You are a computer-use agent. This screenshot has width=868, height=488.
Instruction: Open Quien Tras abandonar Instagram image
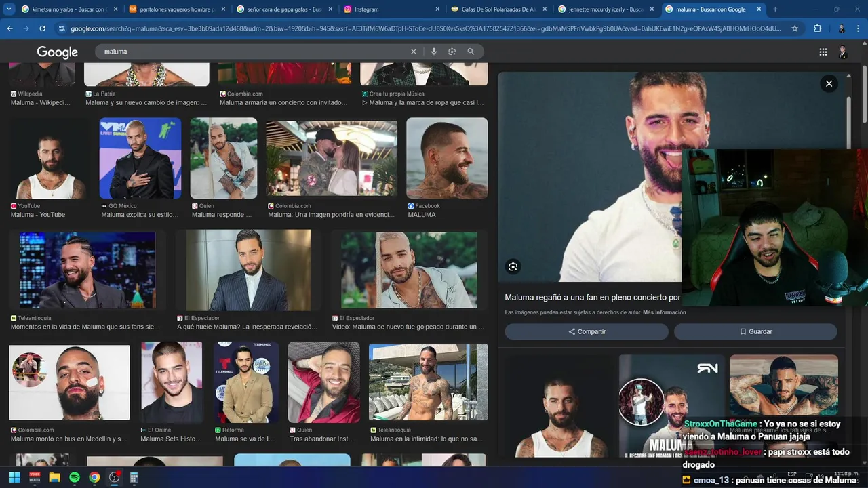coord(324,382)
